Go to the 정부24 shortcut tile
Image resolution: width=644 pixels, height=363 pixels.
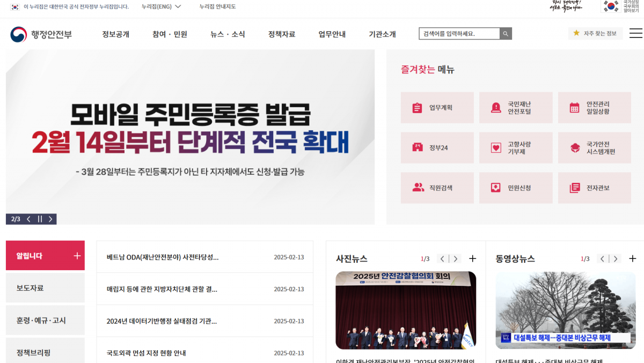(x=437, y=148)
